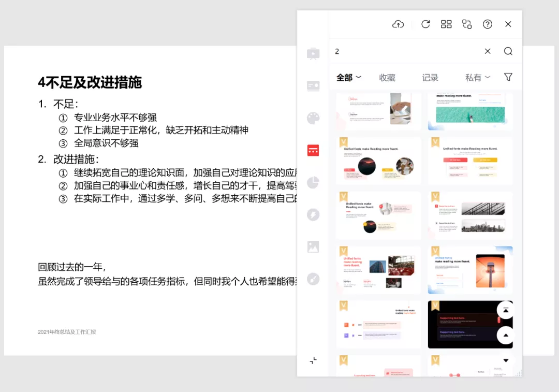This screenshot has width=559, height=392.
Task: Select the brush sidebar icon
Action: [x=313, y=279]
